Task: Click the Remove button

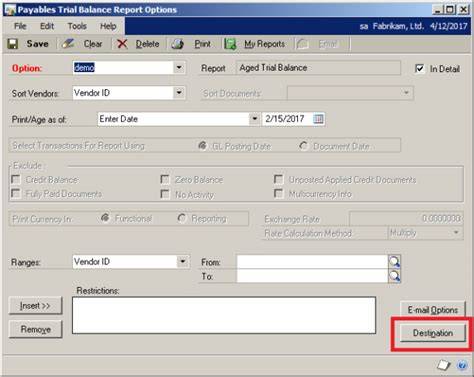Action: (x=35, y=329)
